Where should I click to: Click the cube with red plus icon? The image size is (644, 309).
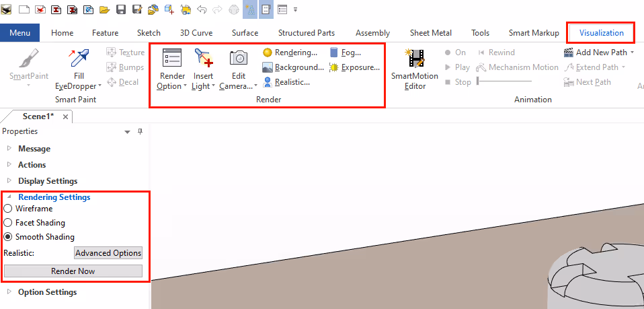(x=169, y=9)
